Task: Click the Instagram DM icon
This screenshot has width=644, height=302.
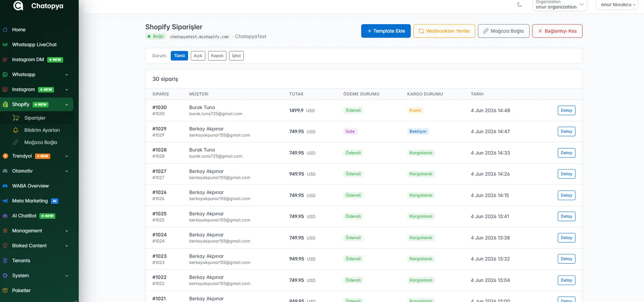Action: pyautogui.click(x=5, y=60)
